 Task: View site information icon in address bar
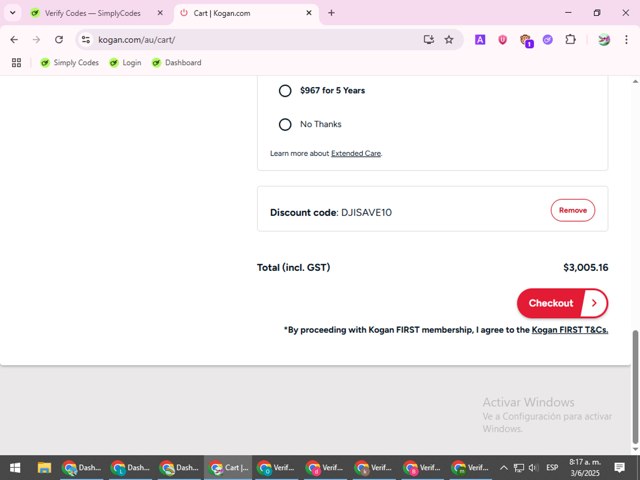[86, 40]
